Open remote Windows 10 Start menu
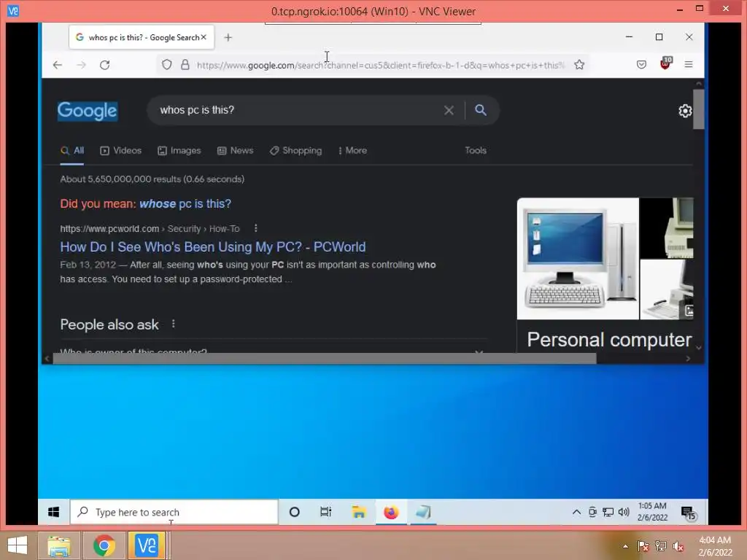The height and width of the screenshot is (560, 747). [54, 512]
